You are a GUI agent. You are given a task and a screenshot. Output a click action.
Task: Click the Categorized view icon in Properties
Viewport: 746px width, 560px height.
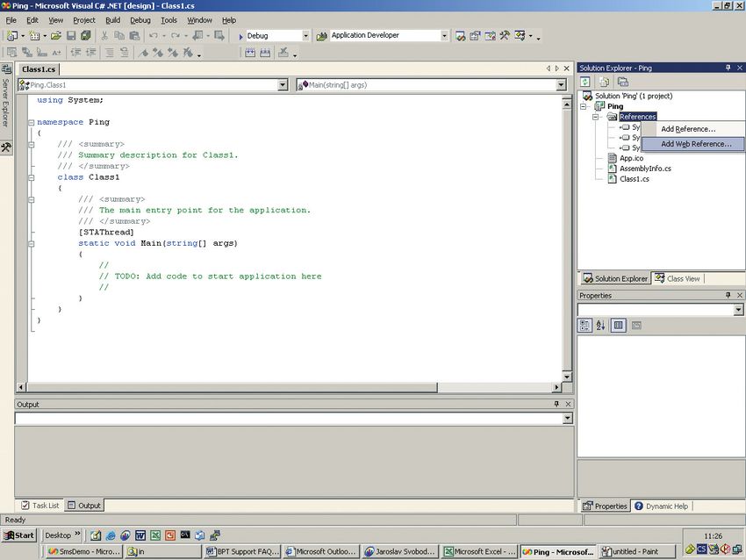click(585, 326)
